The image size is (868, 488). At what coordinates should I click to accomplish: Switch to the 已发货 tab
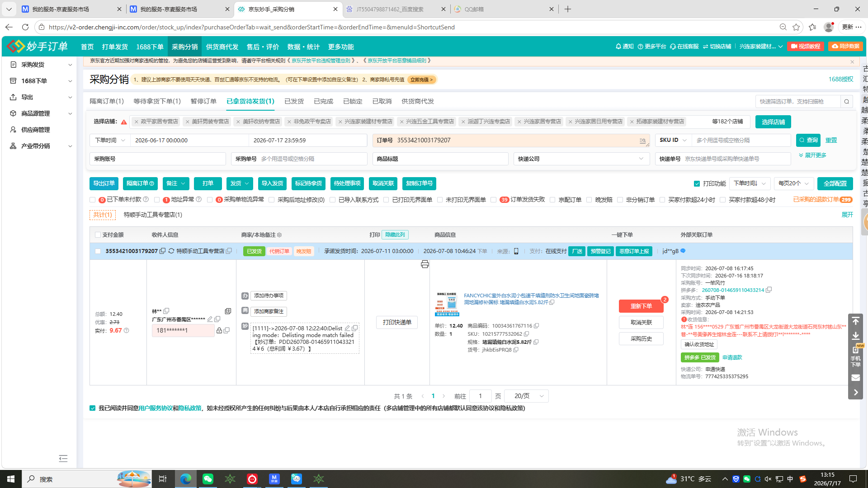(294, 101)
